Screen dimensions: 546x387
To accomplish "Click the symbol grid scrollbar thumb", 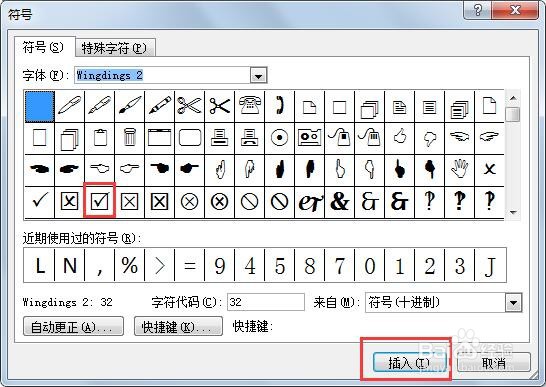I will click(x=513, y=115).
